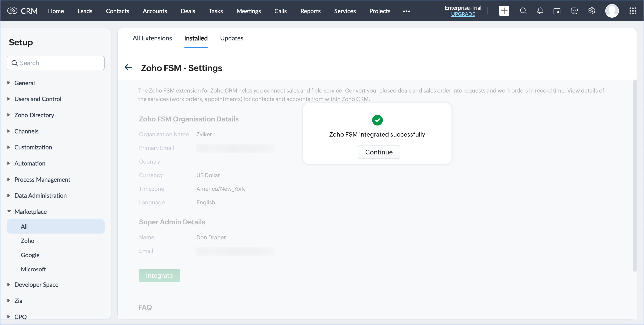Open the marketplace store icon
This screenshot has height=325, width=644.
(574, 11)
